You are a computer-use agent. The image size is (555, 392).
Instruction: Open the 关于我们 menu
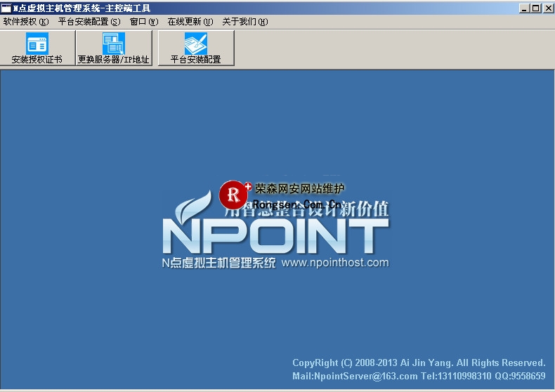[244, 22]
